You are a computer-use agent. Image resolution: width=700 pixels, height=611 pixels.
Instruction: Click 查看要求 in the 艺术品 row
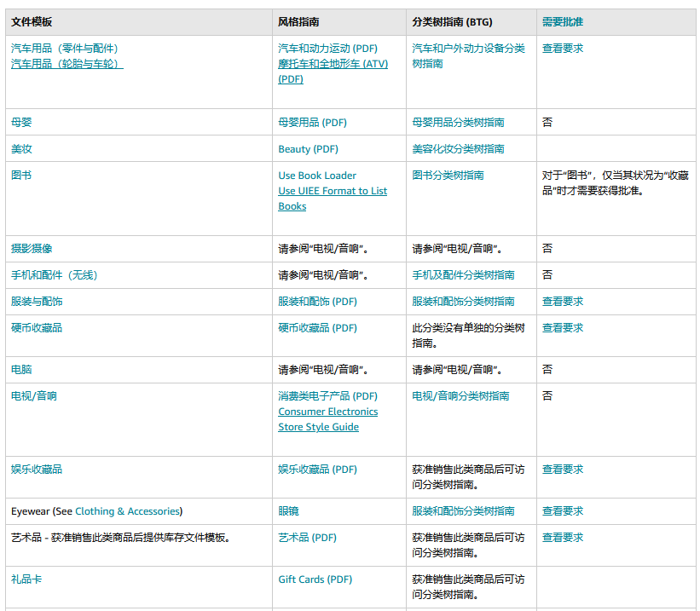tap(563, 538)
